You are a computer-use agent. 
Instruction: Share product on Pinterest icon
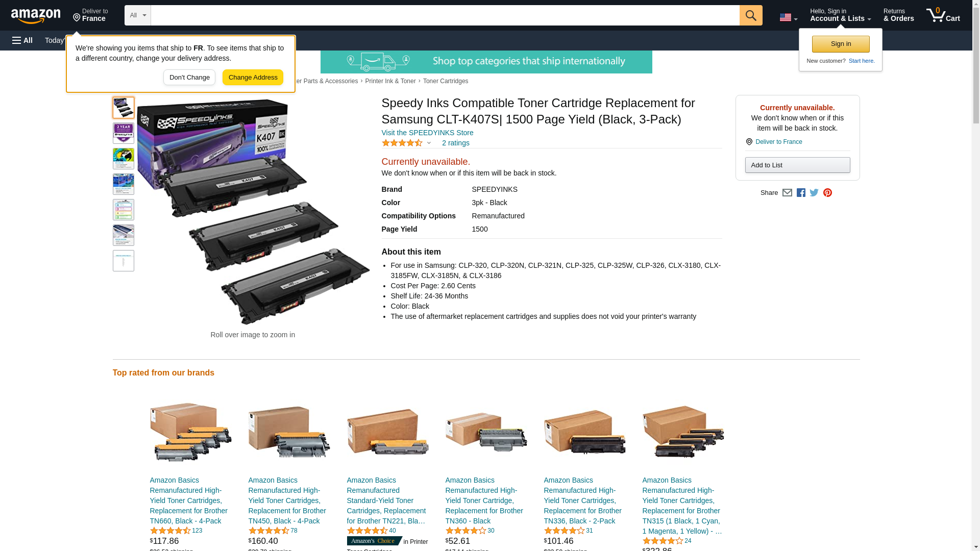(827, 193)
